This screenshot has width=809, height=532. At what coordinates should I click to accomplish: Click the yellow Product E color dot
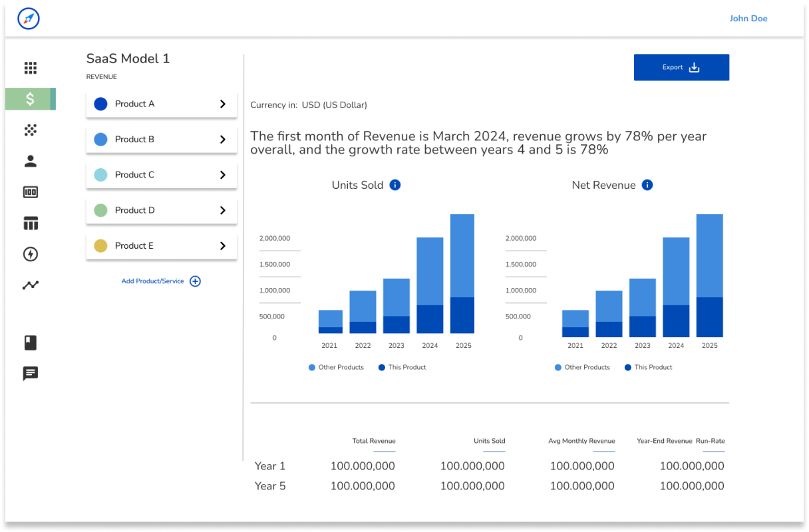(x=100, y=246)
